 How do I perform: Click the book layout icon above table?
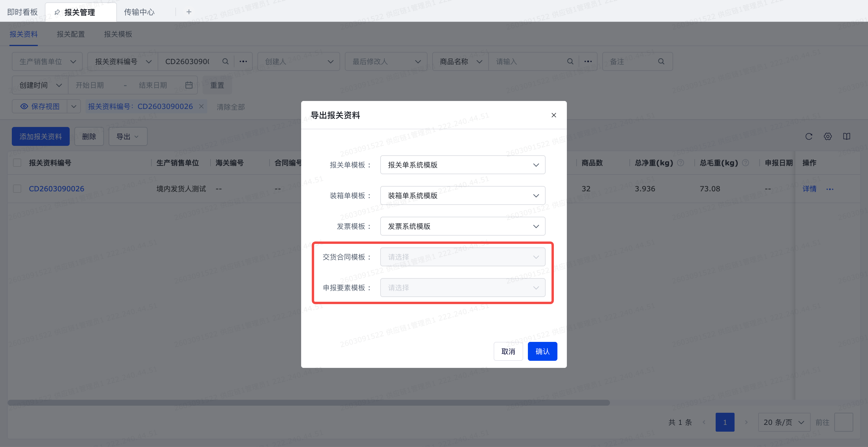846,136
